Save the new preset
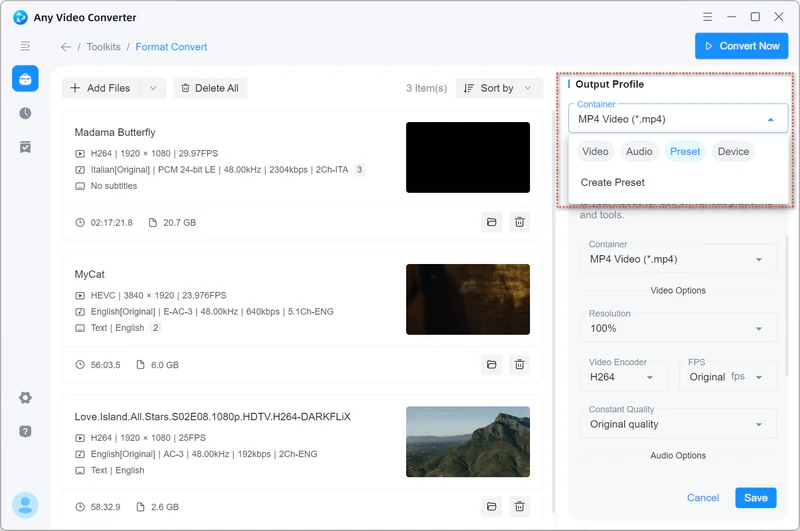The width and height of the screenshot is (800, 531). pos(756,498)
